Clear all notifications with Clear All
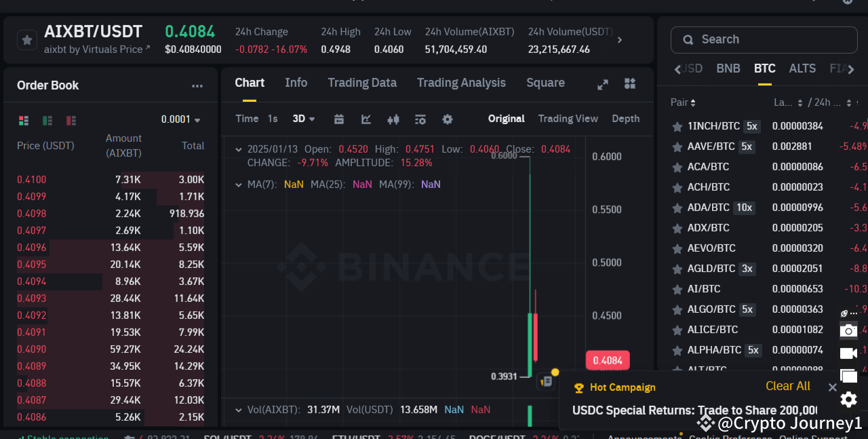Image resolution: width=868 pixels, height=439 pixels. tap(787, 385)
